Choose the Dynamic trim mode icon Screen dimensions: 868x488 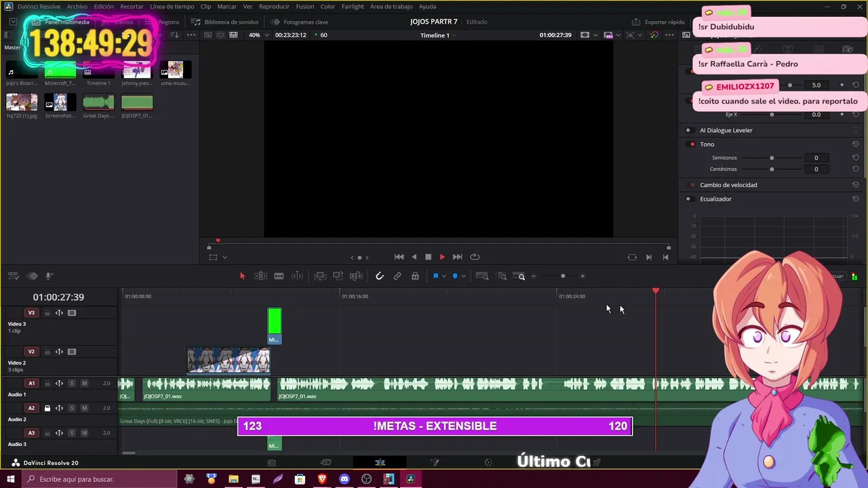(x=297, y=276)
